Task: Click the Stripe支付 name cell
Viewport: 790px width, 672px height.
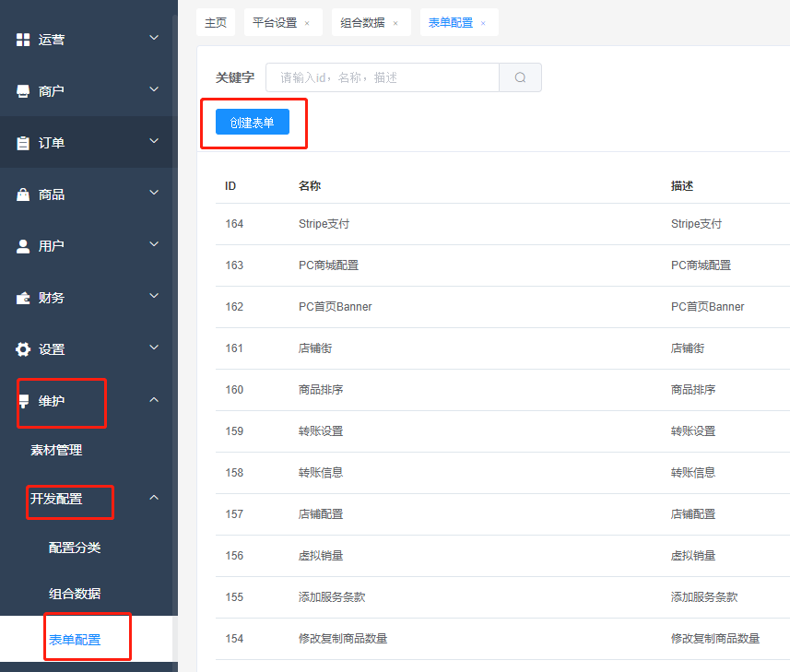Action: pyautogui.click(x=324, y=224)
